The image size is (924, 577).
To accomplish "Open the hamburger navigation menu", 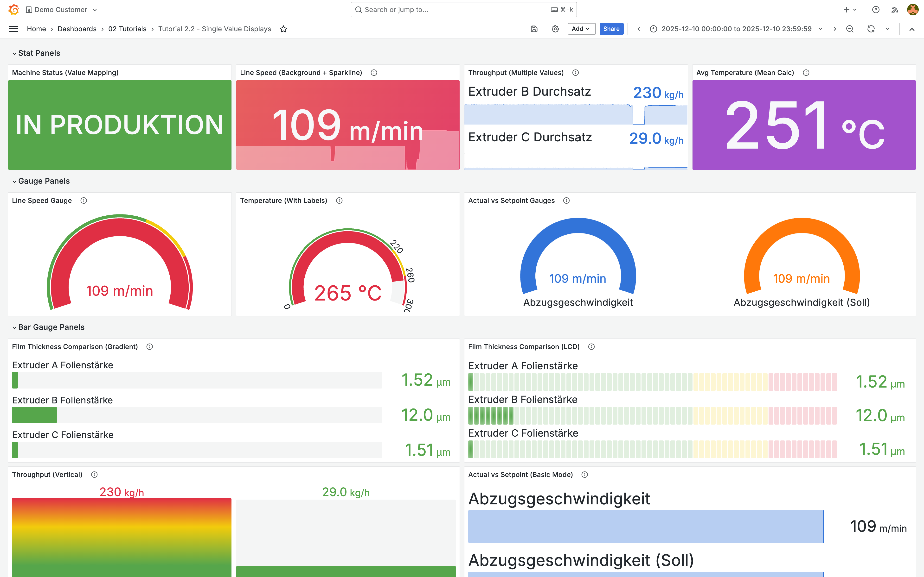I will pos(13,29).
